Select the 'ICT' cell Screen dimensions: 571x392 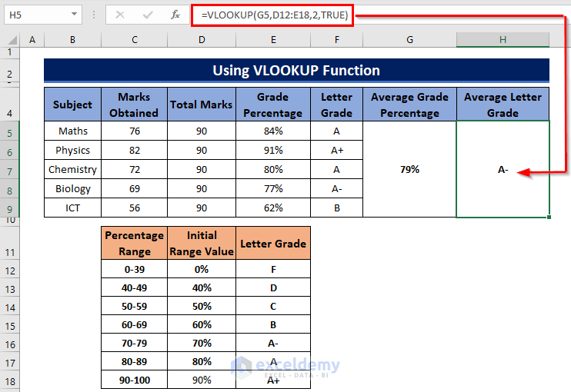point(72,208)
